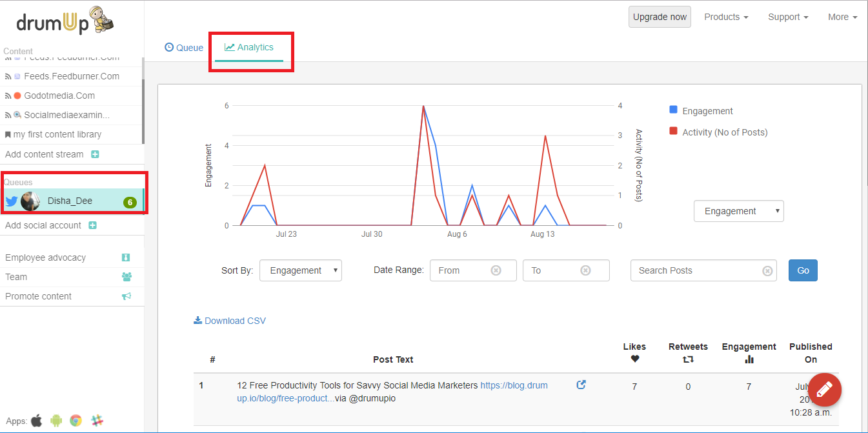Screen dimensions: 868x433
Task: Open Employee advocacy
Action: (45, 257)
